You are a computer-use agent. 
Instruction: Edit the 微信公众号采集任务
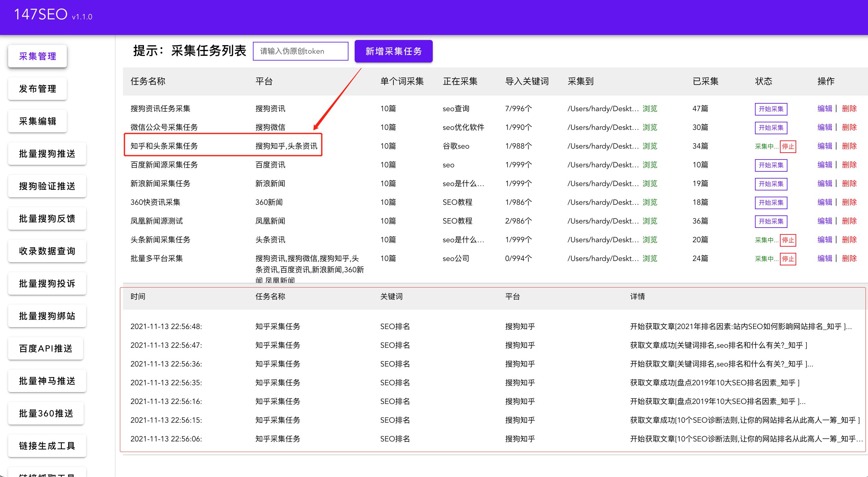pyautogui.click(x=825, y=127)
